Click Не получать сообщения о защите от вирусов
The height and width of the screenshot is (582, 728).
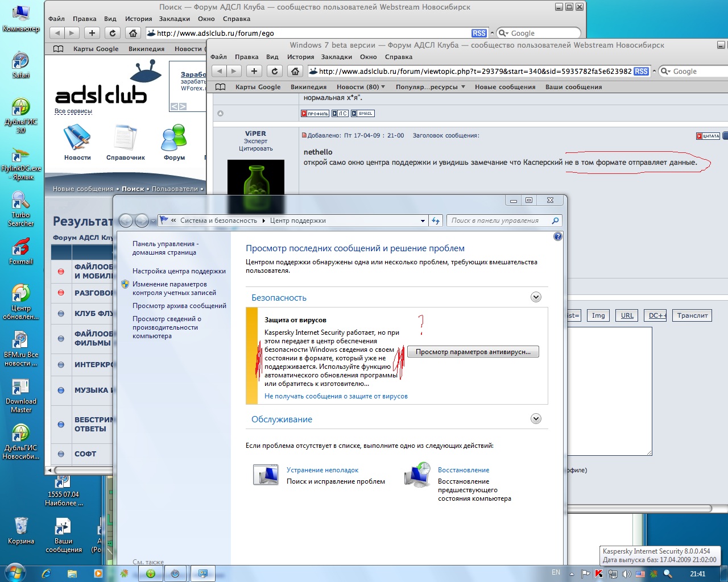[x=336, y=396]
